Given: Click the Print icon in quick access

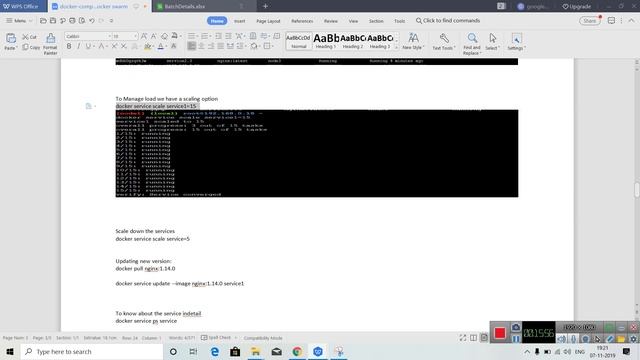Looking at the screenshot, I should [72, 20].
